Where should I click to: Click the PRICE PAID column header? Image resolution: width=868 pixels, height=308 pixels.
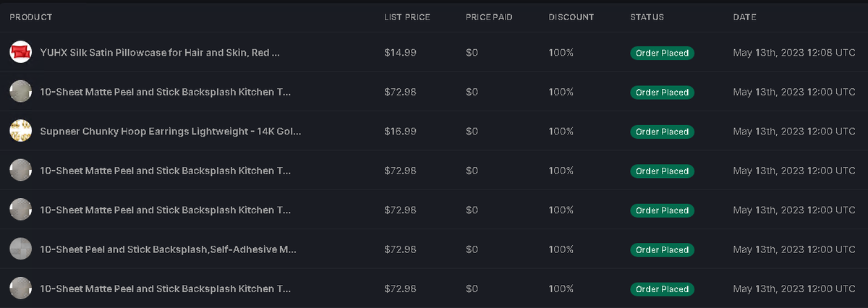489,17
